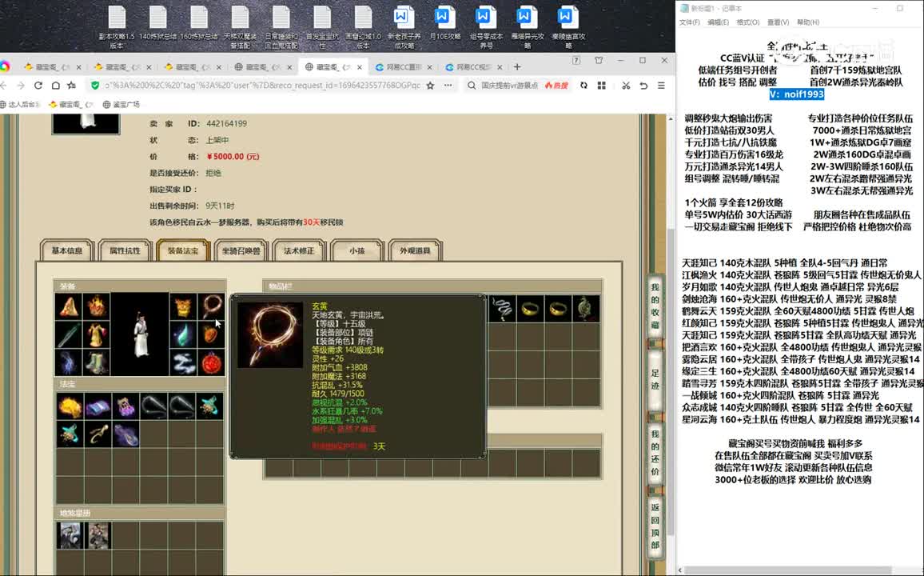Click the red orb equipment icon
Screen dimensions: 924x576
(x=211, y=362)
